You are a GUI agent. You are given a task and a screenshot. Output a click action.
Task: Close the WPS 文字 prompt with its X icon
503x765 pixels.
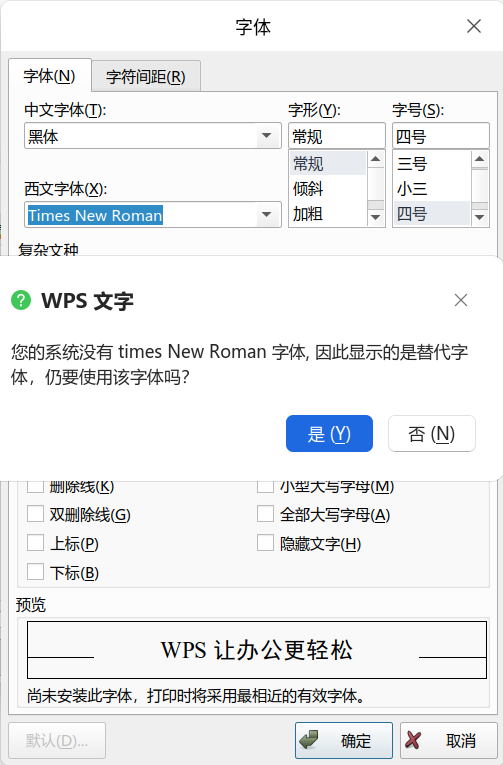461,300
